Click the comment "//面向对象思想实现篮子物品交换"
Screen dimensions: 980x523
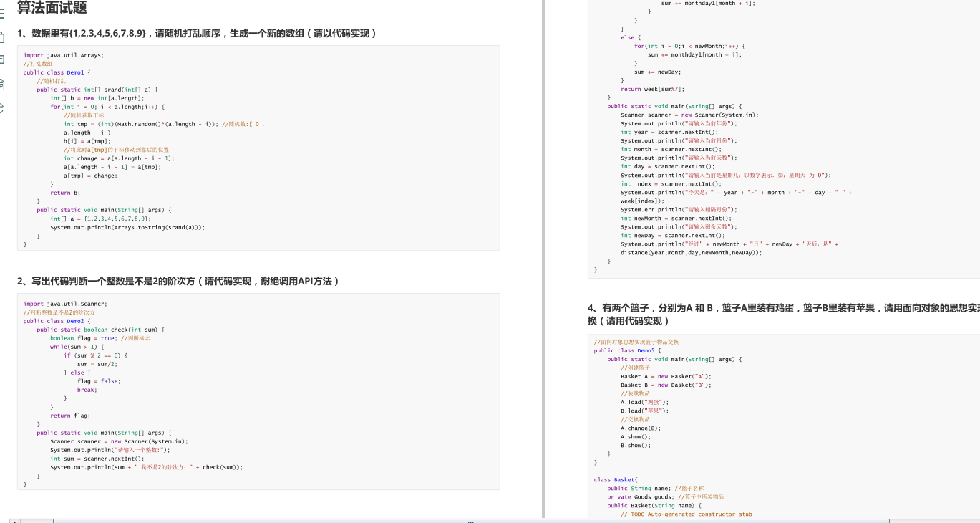click(x=636, y=342)
